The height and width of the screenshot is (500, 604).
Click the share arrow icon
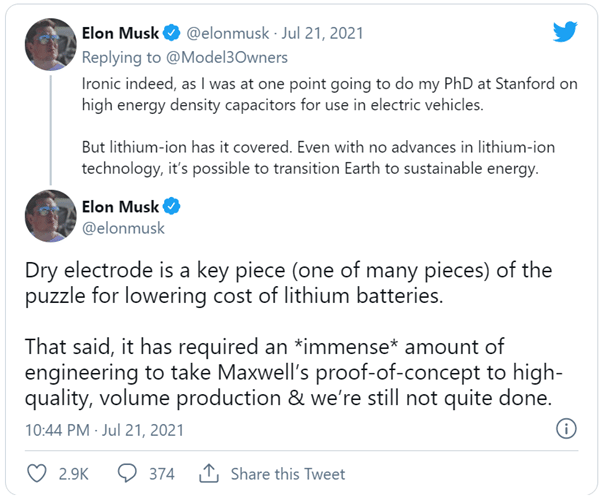(x=209, y=474)
